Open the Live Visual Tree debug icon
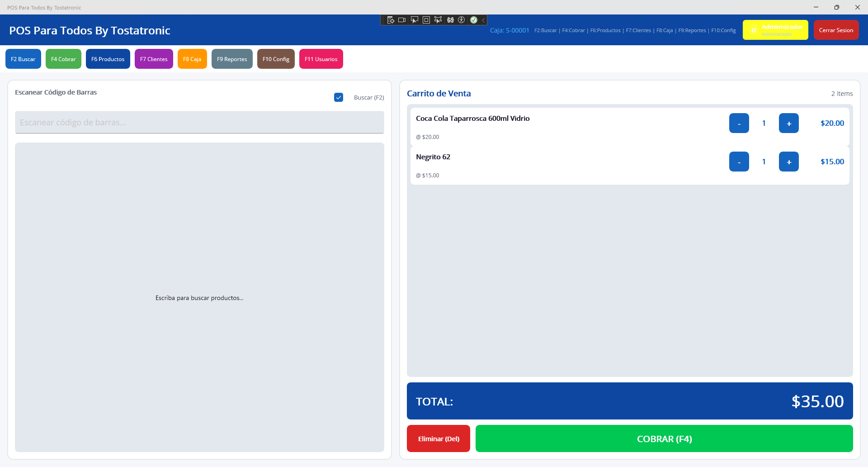868x467 pixels. 391,20
